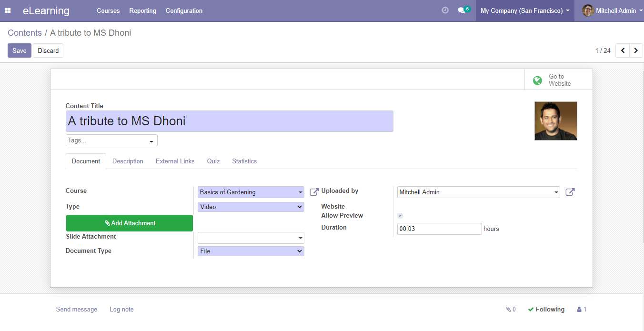This screenshot has width=644, height=331.
Task: Open the conversations chat icon
Action: pos(461,10)
